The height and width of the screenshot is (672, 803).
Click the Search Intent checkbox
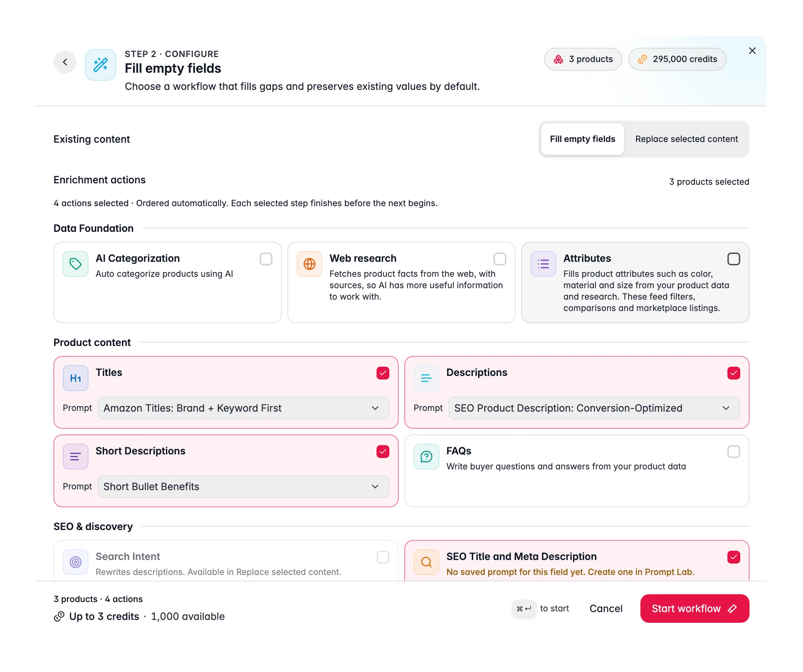click(383, 557)
